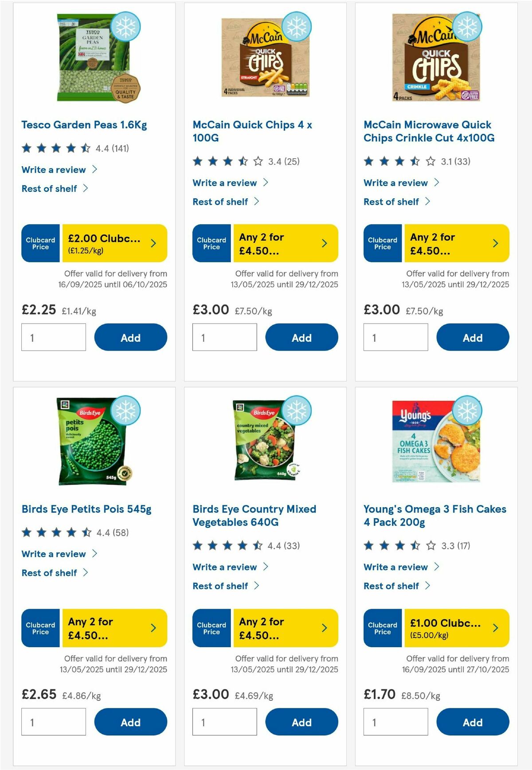Click Write a review for Young's Omega 3 Fish Cakes

tap(396, 567)
